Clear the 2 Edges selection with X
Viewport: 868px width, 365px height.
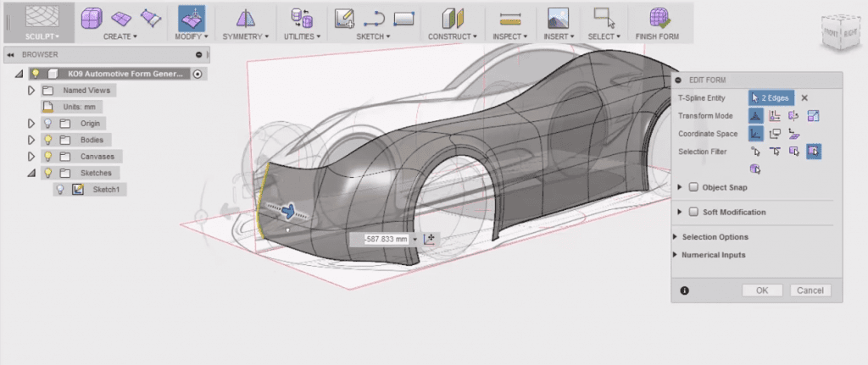tap(804, 98)
